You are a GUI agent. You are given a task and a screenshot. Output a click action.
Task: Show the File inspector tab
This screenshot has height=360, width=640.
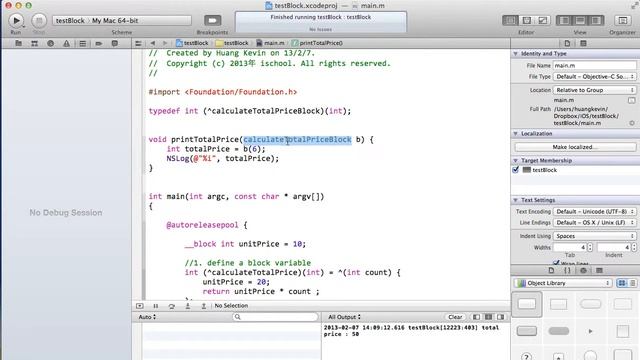point(567,43)
